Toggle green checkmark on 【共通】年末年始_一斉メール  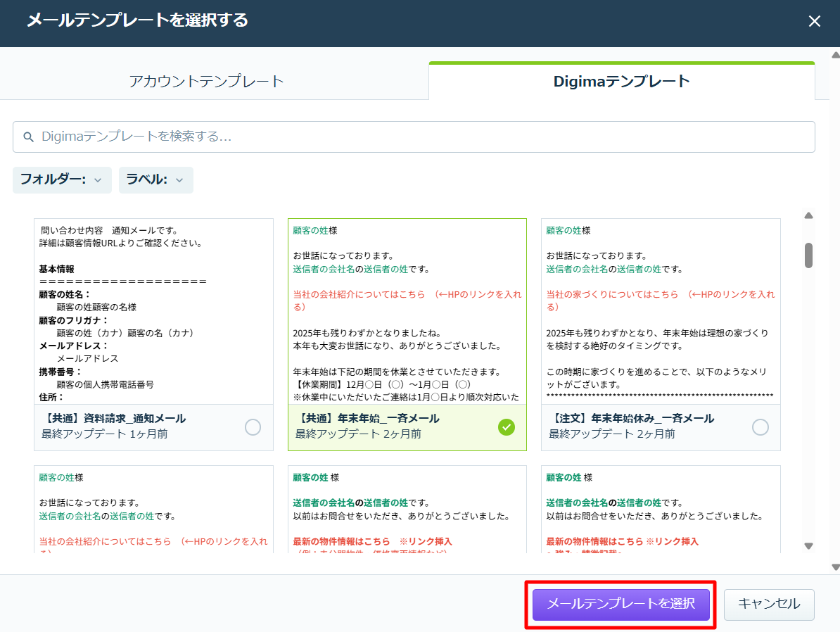click(x=507, y=427)
